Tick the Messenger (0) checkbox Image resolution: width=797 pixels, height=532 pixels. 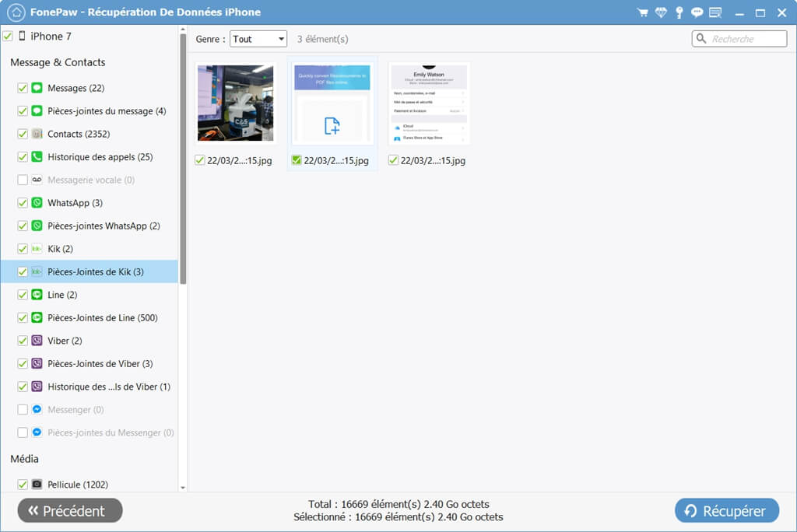tap(23, 410)
